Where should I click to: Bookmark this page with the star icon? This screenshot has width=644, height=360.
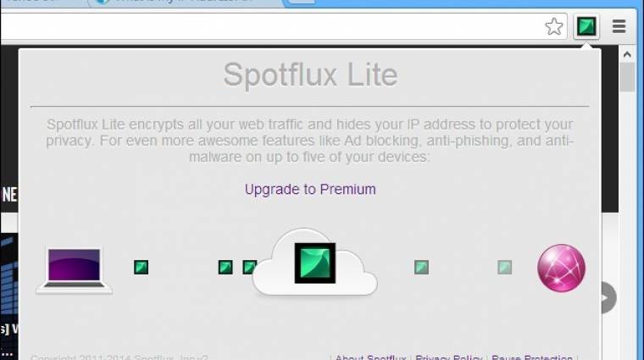click(553, 26)
